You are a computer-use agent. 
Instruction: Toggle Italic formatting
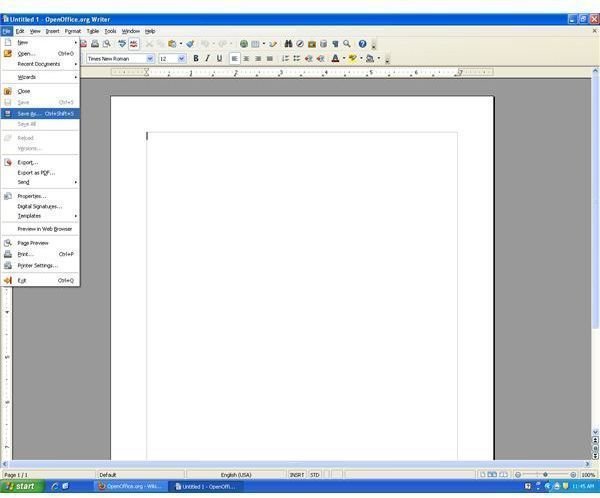pos(207,59)
